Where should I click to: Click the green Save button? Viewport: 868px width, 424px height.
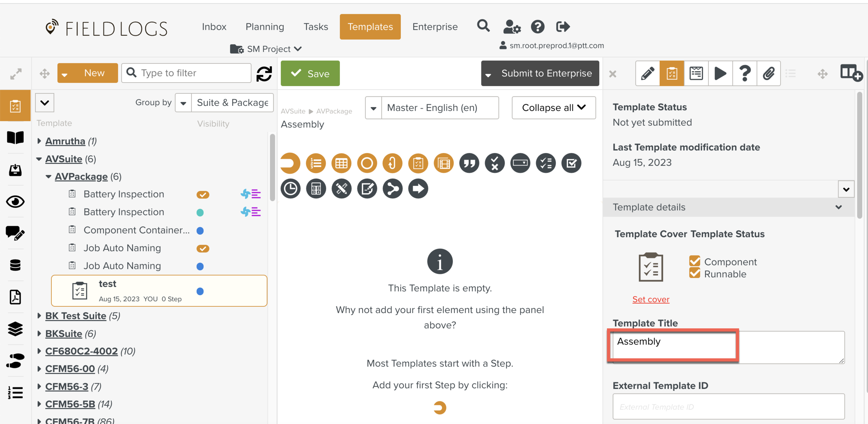click(x=310, y=74)
